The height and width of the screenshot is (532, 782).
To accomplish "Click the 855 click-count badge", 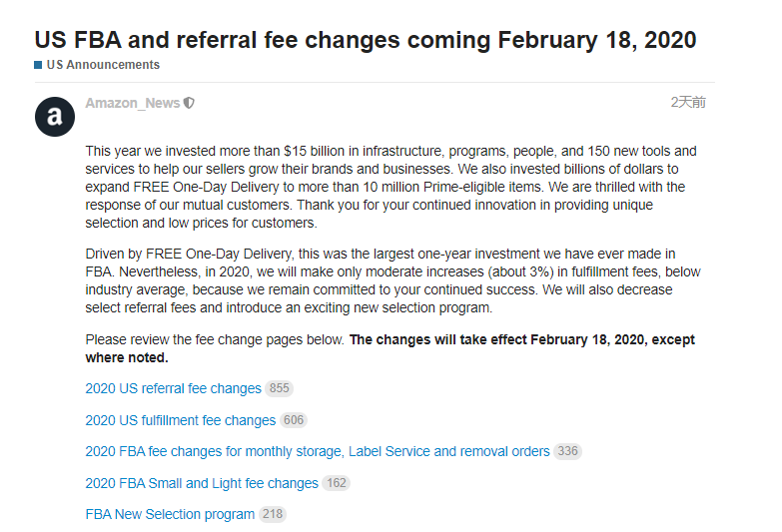I will click(x=279, y=388).
